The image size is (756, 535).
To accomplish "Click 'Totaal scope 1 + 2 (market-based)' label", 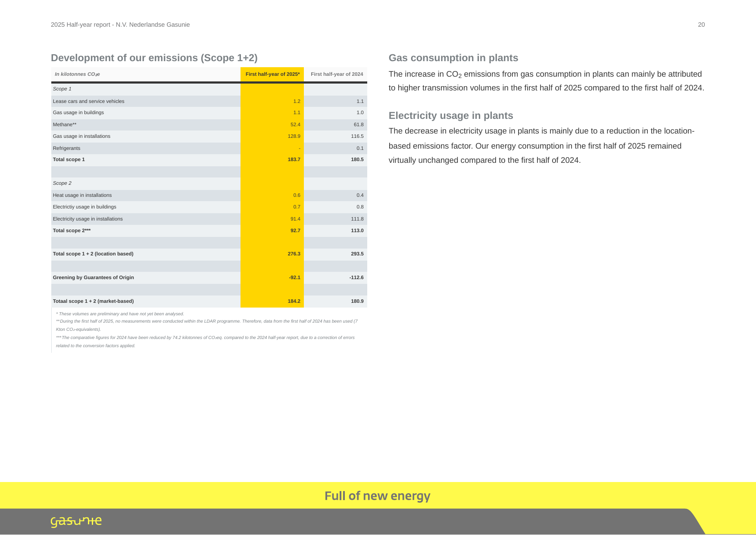I will click(93, 301).
